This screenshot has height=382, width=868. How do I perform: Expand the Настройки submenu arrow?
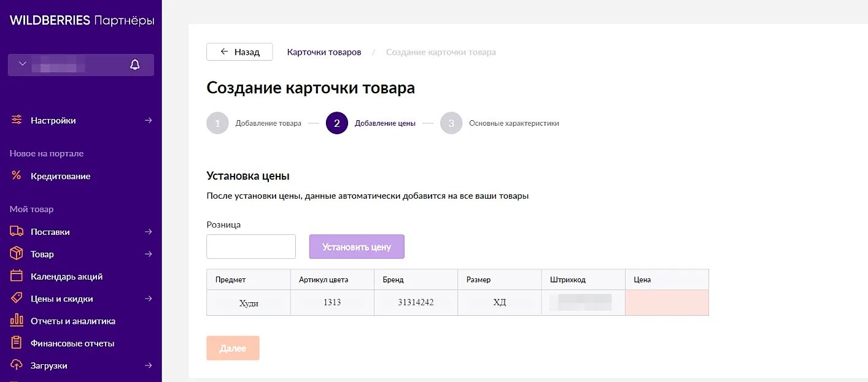tap(148, 120)
